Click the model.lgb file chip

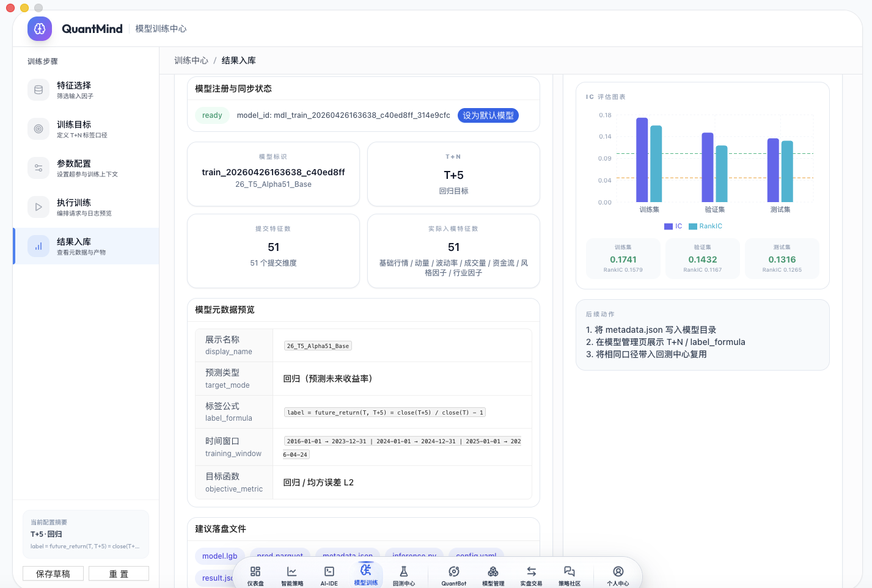[220, 556]
